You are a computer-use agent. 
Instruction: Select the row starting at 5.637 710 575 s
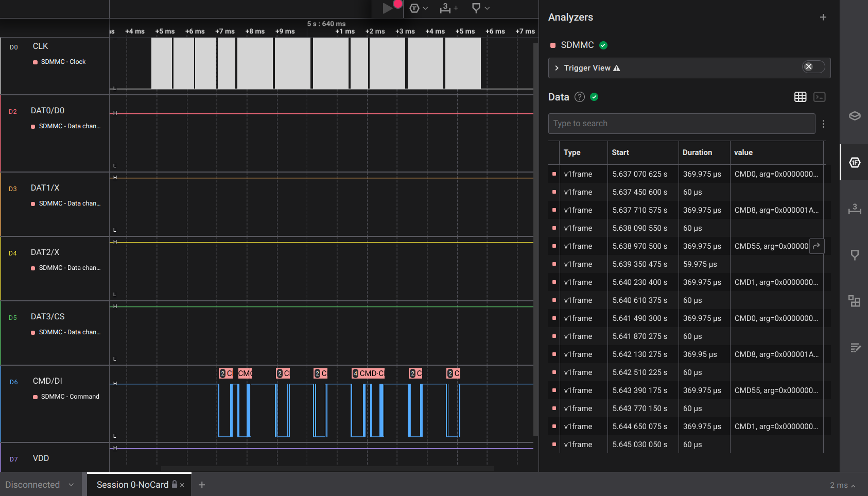690,210
